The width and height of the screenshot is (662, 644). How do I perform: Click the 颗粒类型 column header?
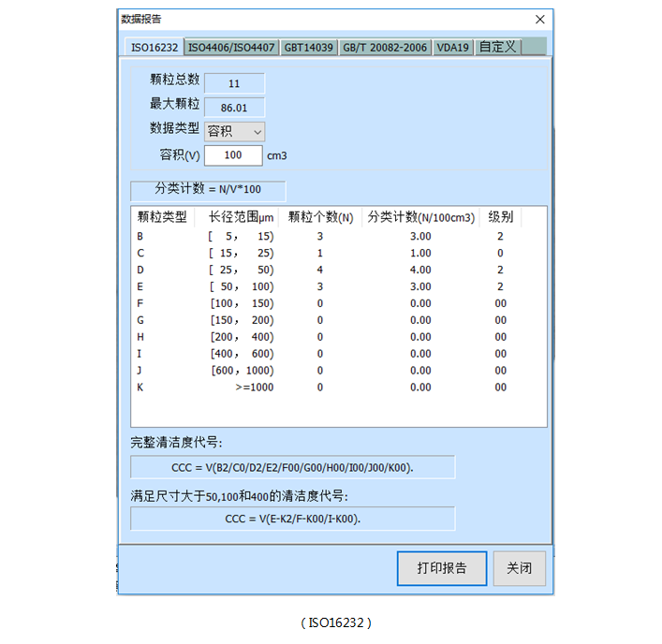point(162,217)
